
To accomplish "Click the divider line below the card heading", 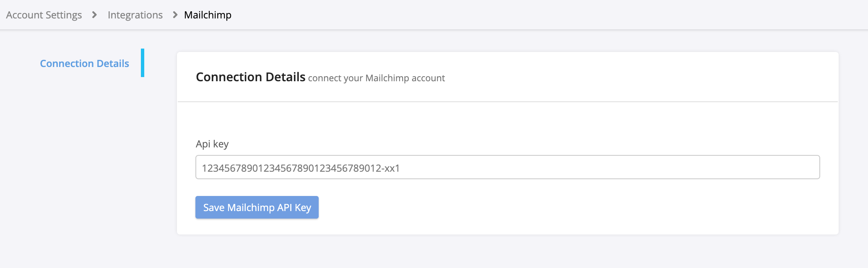I will click(x=507, y=102).
